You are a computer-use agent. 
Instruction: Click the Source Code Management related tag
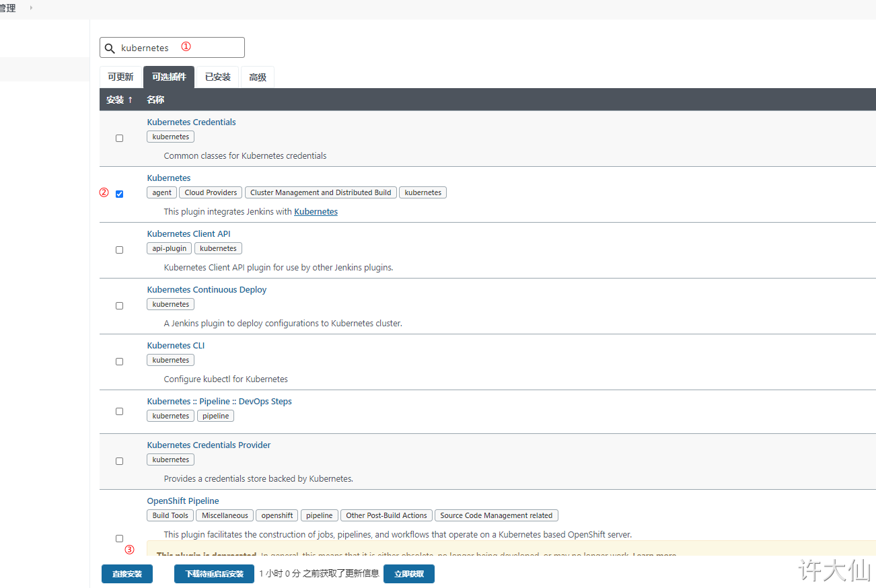[497, 515]
